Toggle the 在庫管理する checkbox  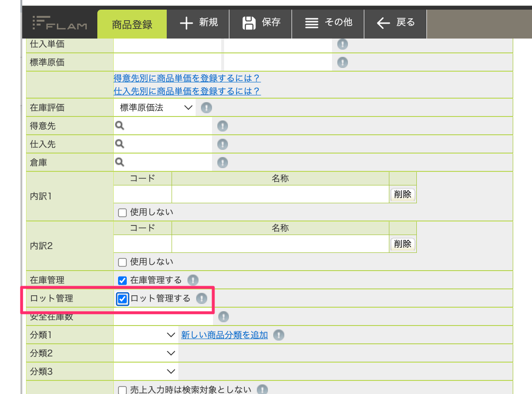coord(122,280)
